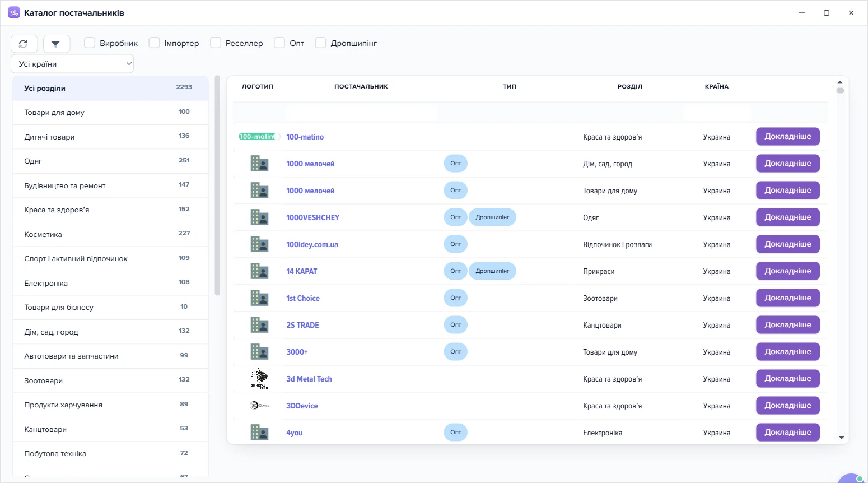Click the refresh icon button
Viewport: 868px width, 483px height.
coord(24,44)
